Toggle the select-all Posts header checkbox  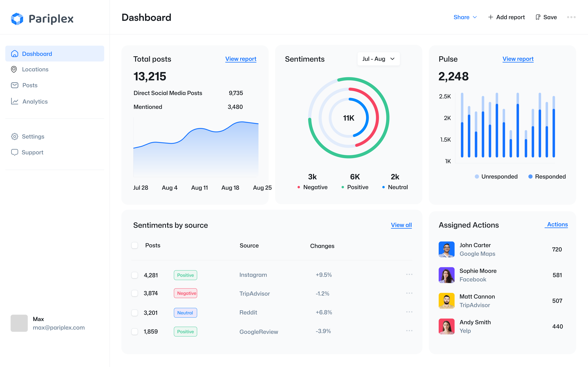tap(135, 245)
